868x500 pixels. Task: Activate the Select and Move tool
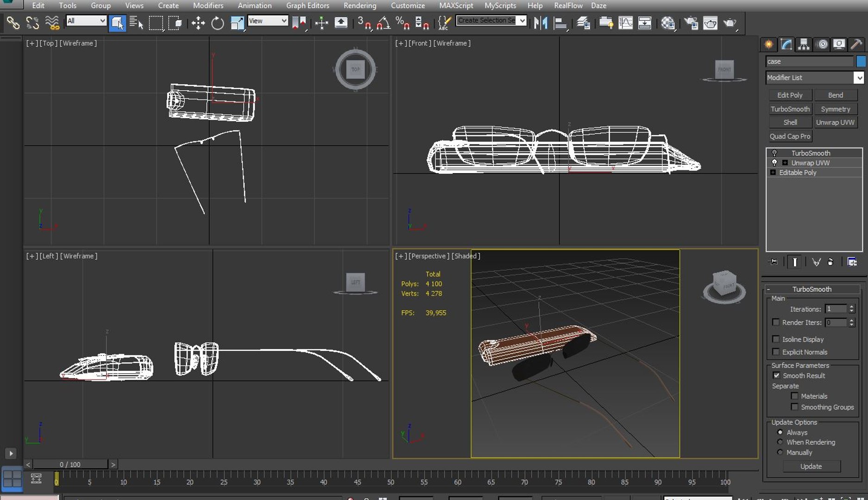198,23
